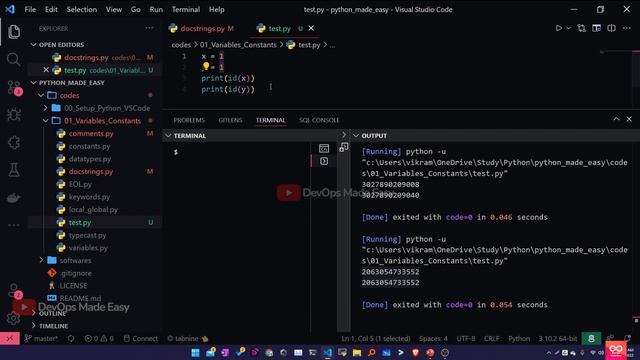
Task: Click the terminal list first shell icon
Action: 324,148
